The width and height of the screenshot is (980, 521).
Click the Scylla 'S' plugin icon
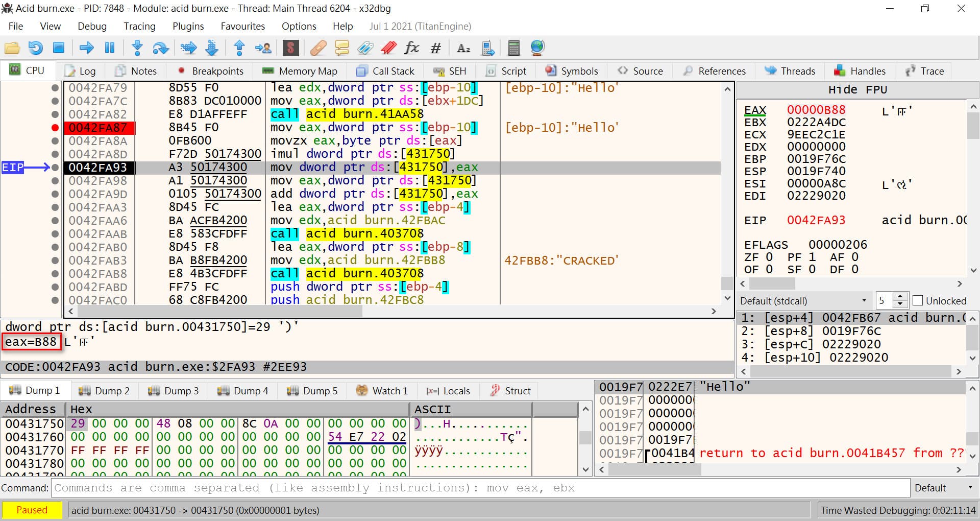click(x=290, y=48)
